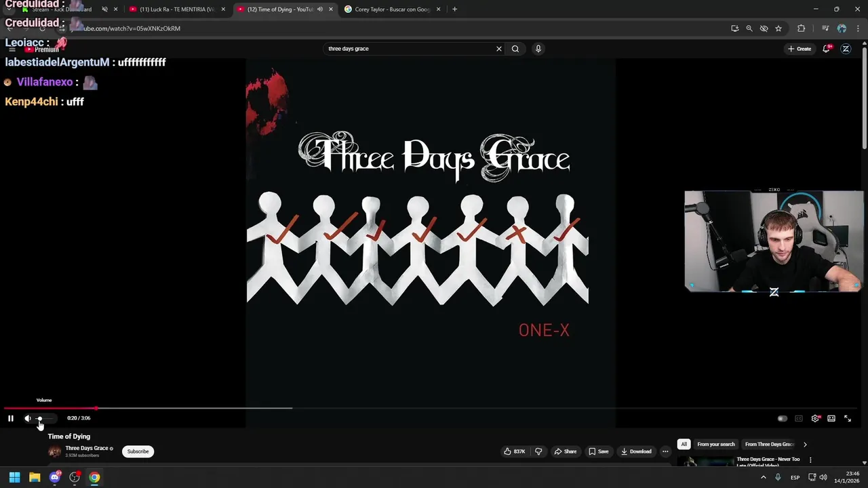Viewport: 868px width, 488px height.
Task: Subscribe to Three Days Grace channel
Action: click(138, 451)
